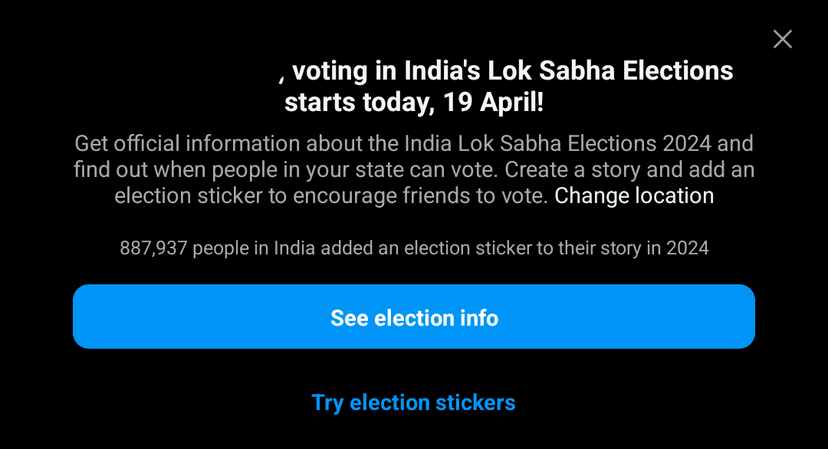This screenshot has height=449, width=828.
Task: Dismiss the popup using the X icon
Action: [x=782, y=39]
